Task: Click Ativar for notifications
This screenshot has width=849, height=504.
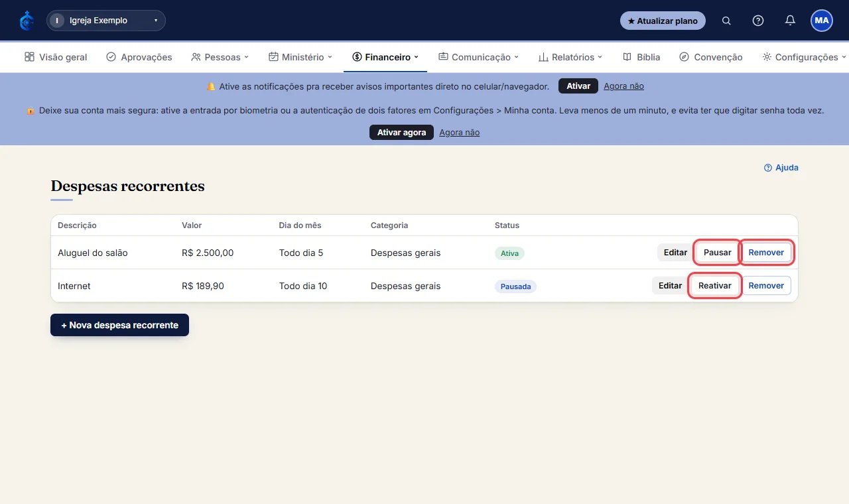Action: pyautogui.click(x=578, y=86)
